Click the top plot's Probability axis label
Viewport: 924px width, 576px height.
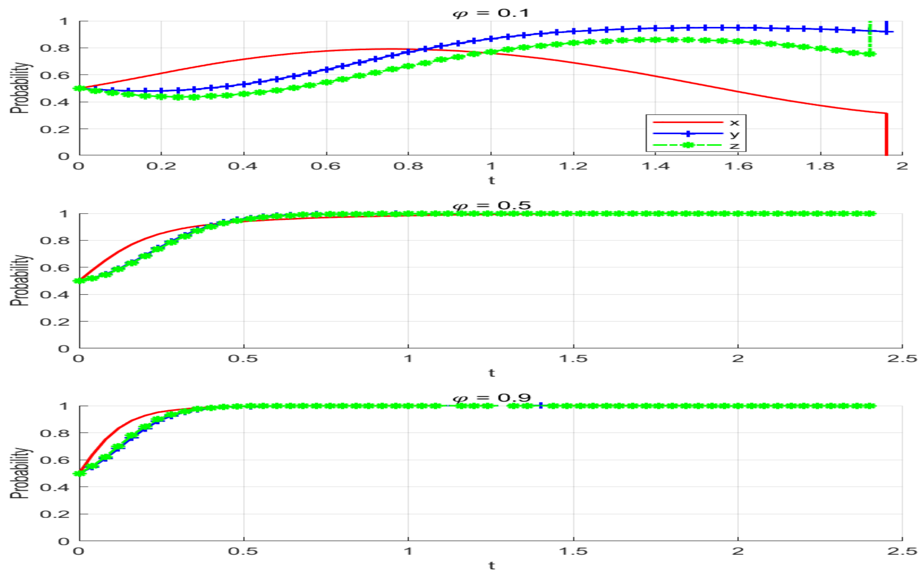pyautogui.click(x=19, y=88)
